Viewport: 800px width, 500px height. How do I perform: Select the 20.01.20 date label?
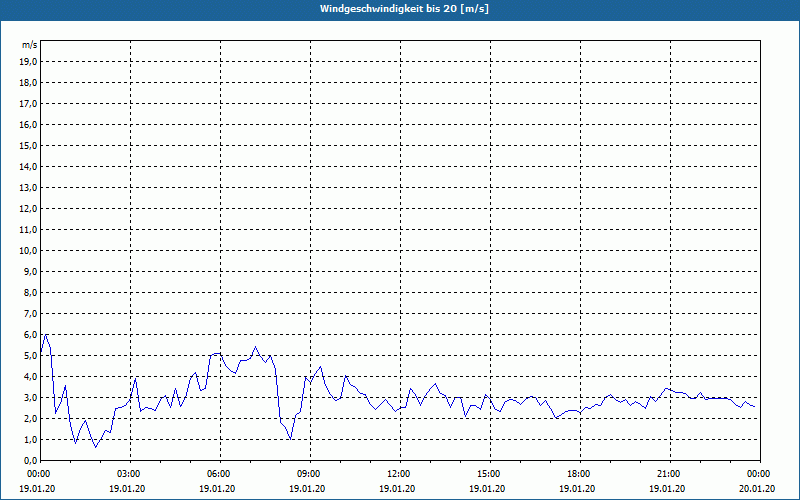757,489
